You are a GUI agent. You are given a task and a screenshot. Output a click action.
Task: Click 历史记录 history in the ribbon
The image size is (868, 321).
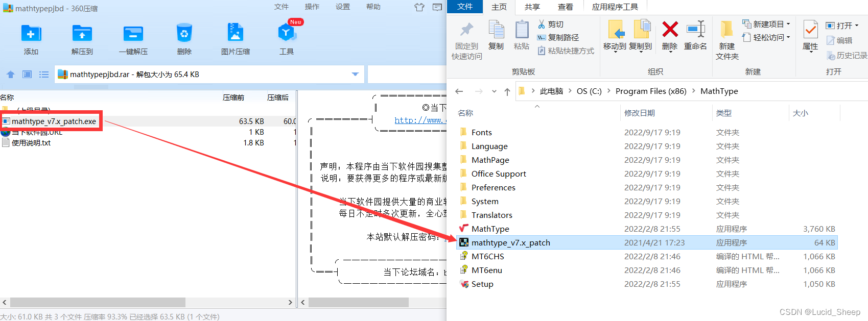pos(847,55)
